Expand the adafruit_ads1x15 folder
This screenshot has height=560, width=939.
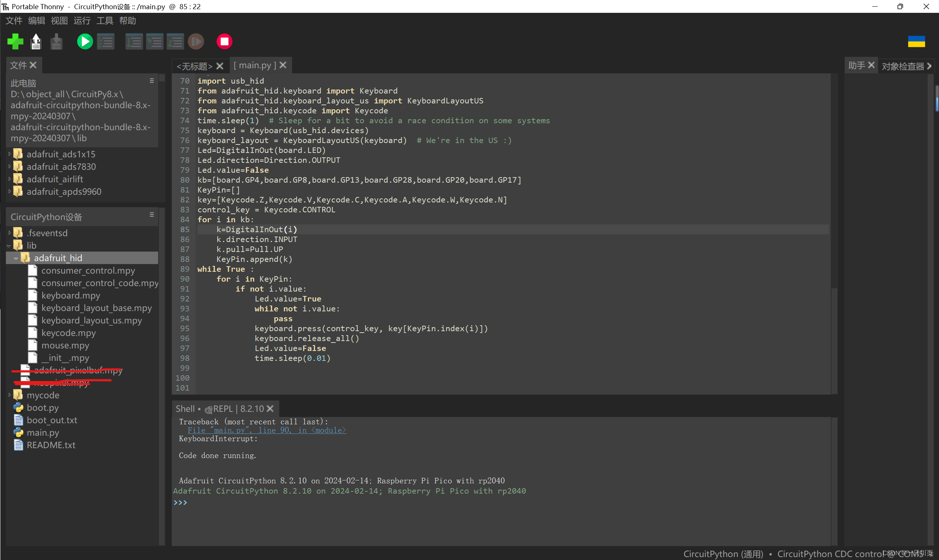[x=10, y=154]
